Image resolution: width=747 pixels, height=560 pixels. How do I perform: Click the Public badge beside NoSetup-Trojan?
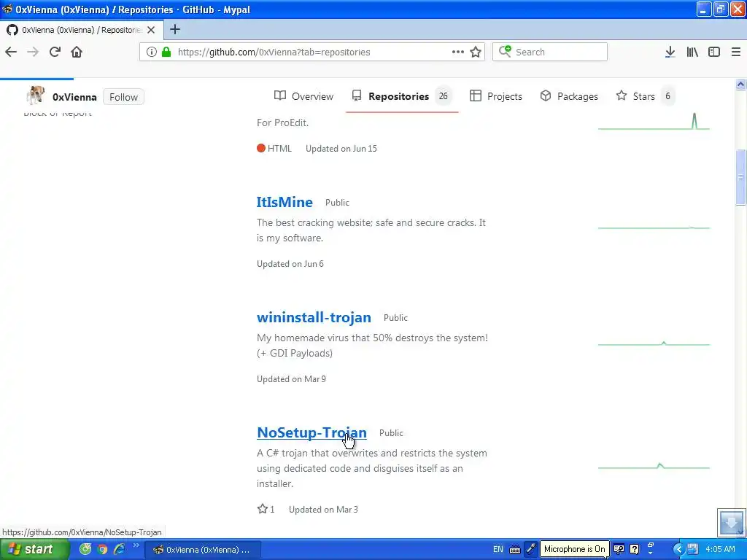coord(391,433)
